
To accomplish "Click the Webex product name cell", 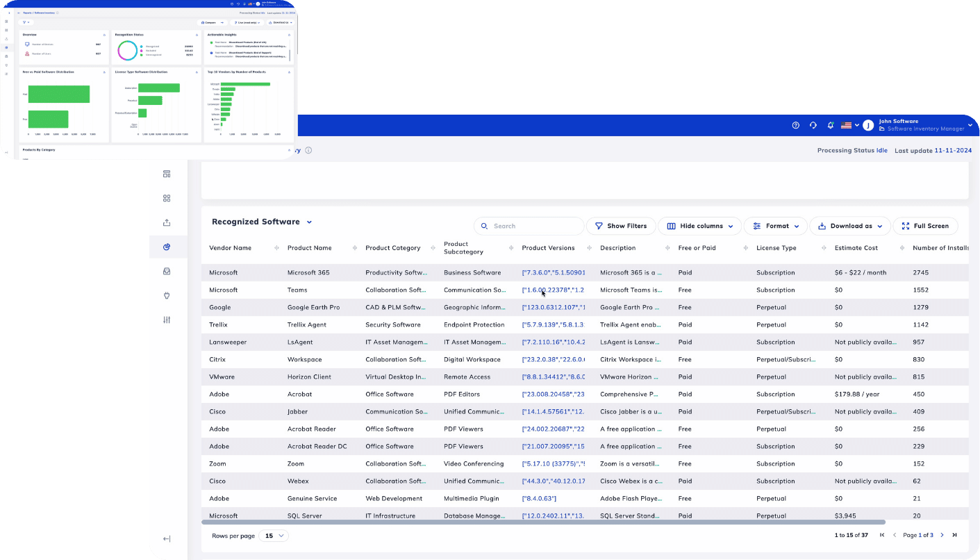I will tap(298, 481).
